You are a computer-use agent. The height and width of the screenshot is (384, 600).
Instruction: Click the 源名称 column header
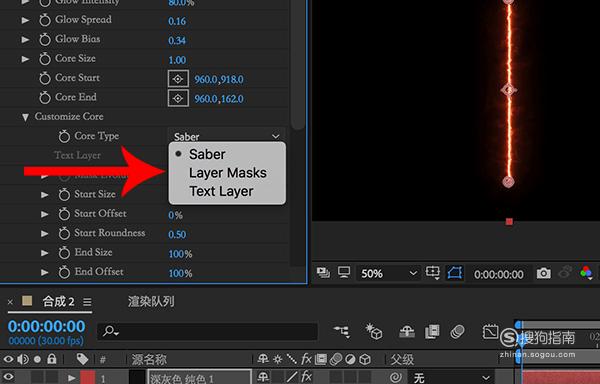pos(149,360)
